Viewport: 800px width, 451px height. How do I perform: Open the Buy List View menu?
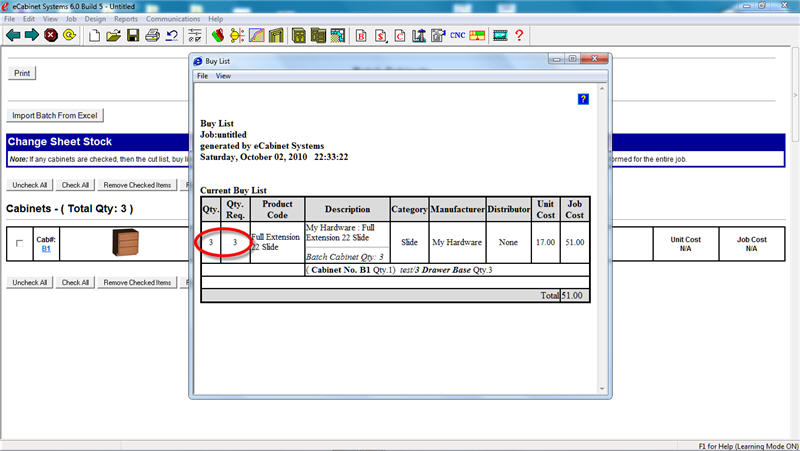(223, 76)
